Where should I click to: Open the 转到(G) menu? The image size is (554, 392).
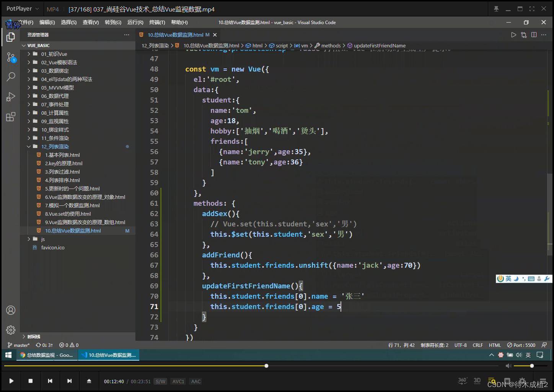coord(113,23)
